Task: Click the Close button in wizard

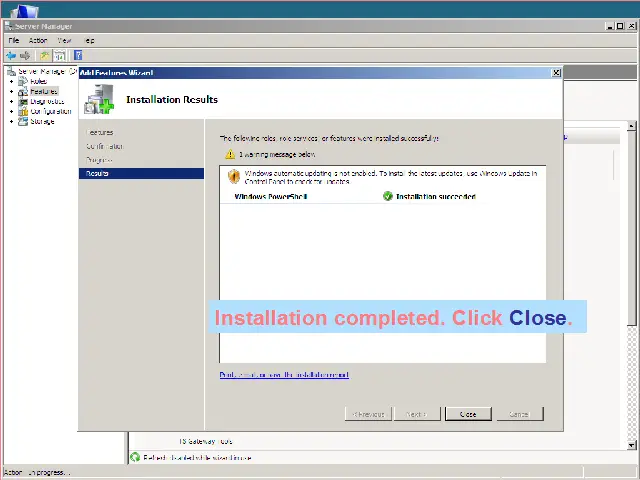Action: click(x=468, y=414)
